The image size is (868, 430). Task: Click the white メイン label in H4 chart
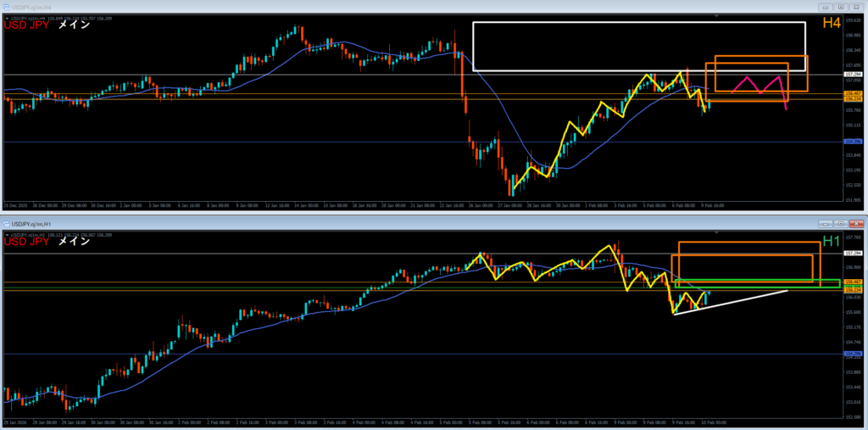point(74,25)
